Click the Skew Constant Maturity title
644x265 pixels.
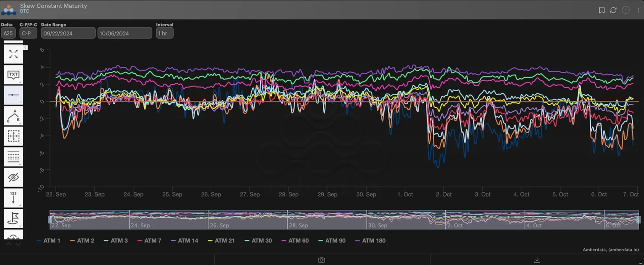[x=53, y=6]
